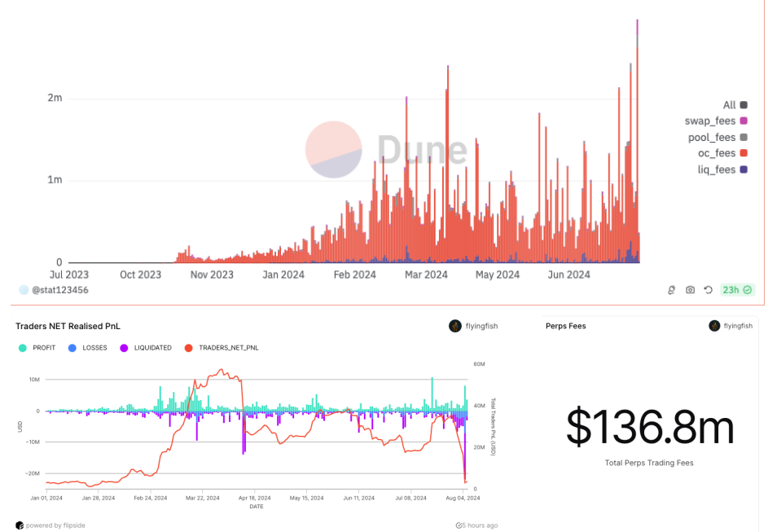Toggle PROFIT series in PnL legend

click(x=37, y=348)
